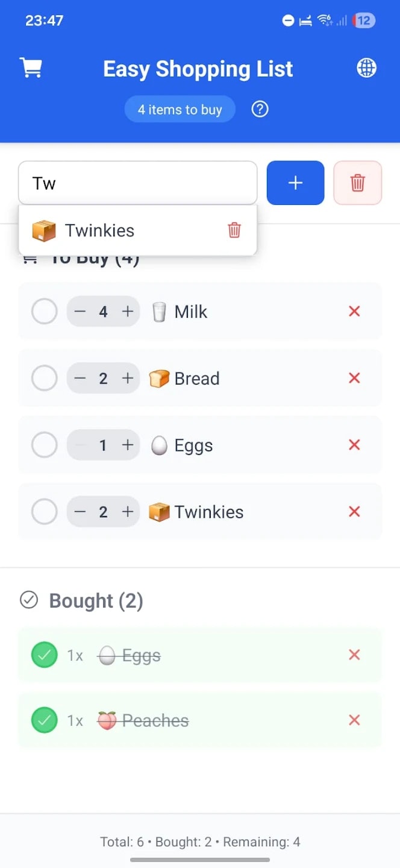Click the red trash delete-all icon
This screenshot has width=400, height=868.
pos(358,183)
